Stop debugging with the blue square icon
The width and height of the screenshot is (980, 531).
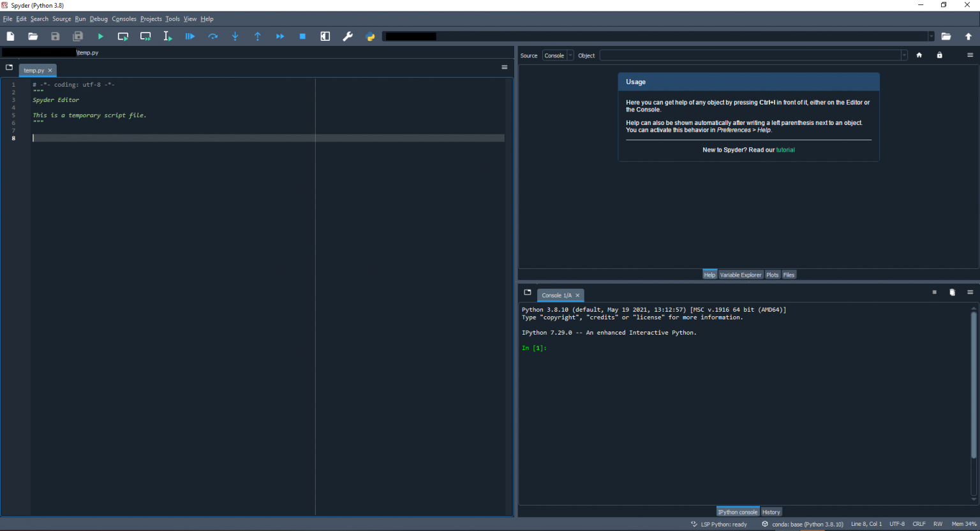click(x=302, y=36)
